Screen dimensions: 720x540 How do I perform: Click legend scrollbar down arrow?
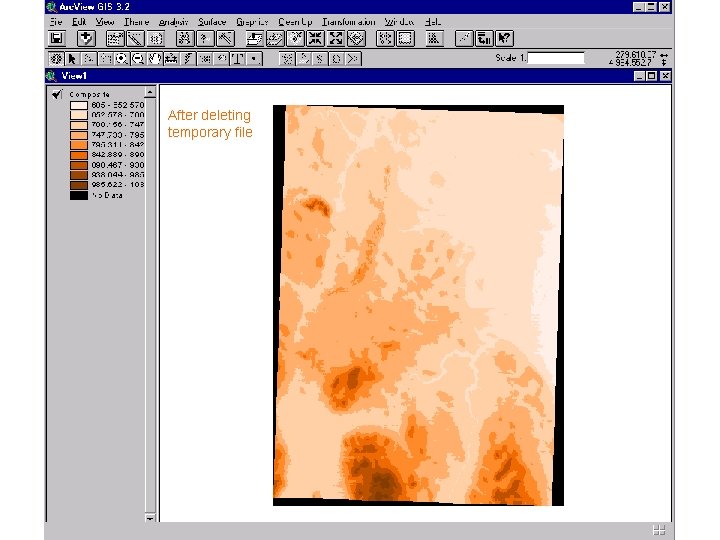coord(150,518)
